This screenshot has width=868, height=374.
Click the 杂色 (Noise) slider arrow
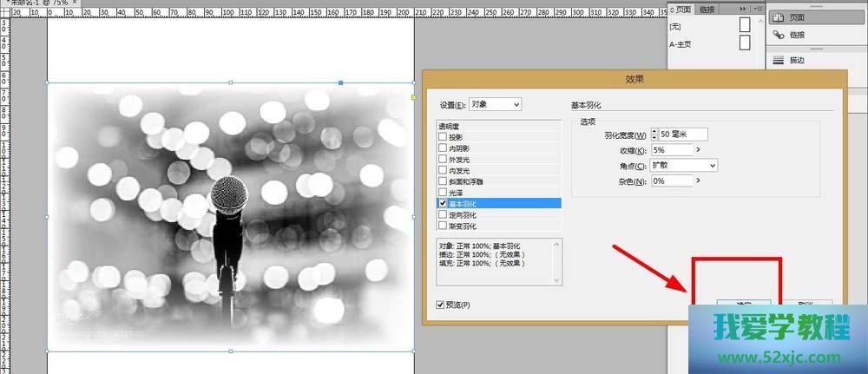[699, 181]
